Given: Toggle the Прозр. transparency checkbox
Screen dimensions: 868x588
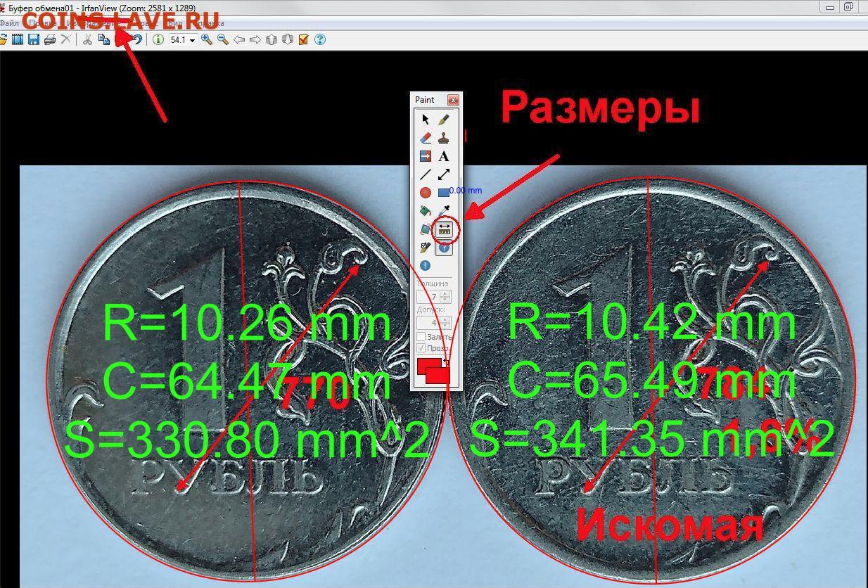Looking at the screenshot, I should click(421, 348).
